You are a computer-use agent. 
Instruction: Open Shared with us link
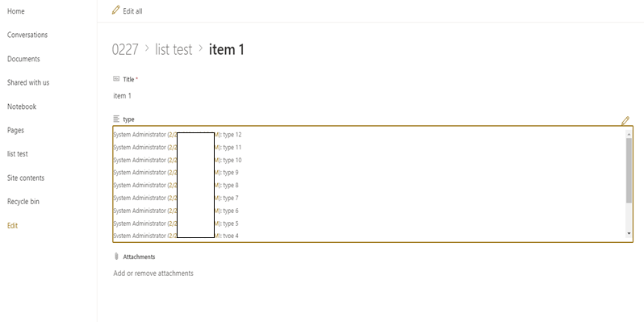pos(28,82)
